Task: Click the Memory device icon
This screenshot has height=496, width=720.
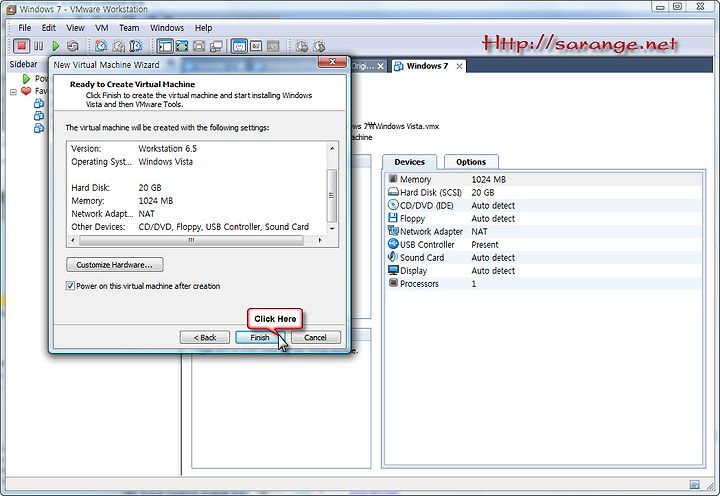Action: point(393,179)
